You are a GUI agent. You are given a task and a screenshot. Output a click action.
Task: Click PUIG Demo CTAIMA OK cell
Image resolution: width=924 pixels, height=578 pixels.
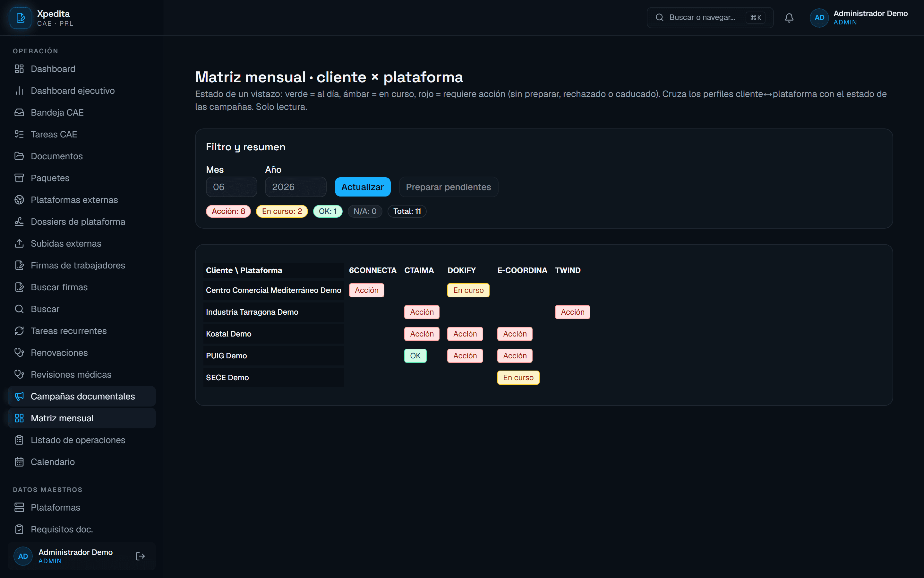(415, 355)
